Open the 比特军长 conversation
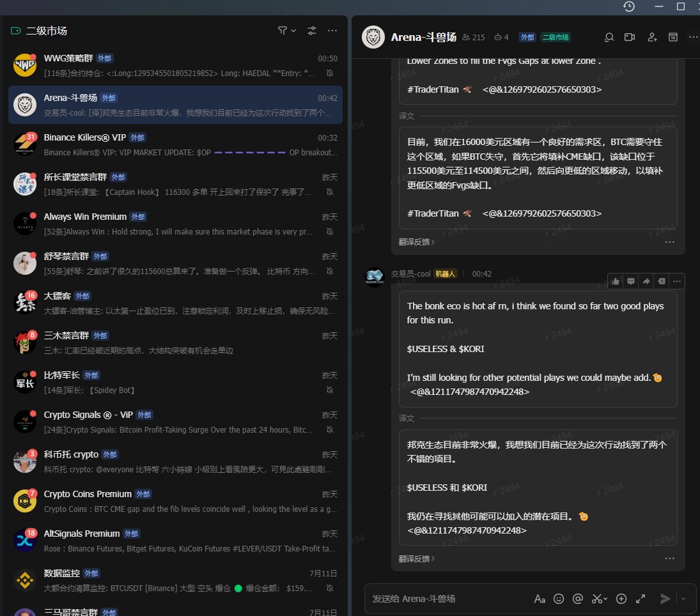 tap(175, 382)
